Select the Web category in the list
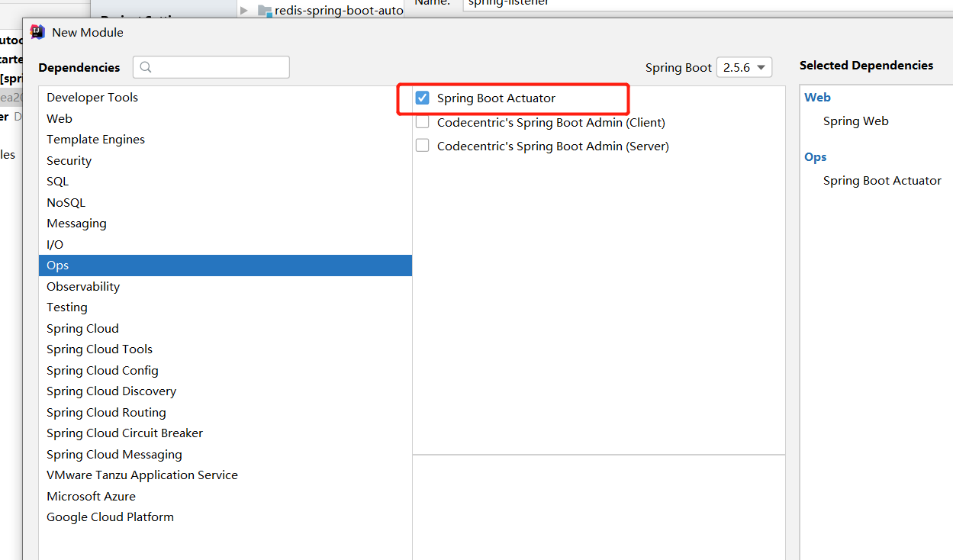The width and height of the screenshot is (953, 560). coord(225,118)
